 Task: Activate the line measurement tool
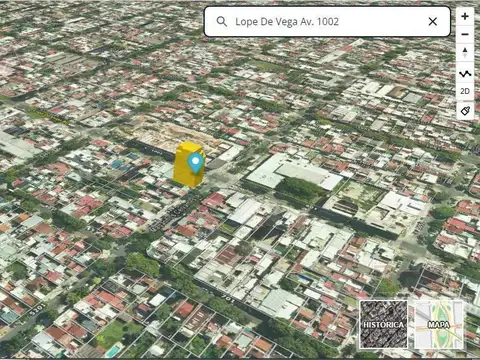coord(465,74)
